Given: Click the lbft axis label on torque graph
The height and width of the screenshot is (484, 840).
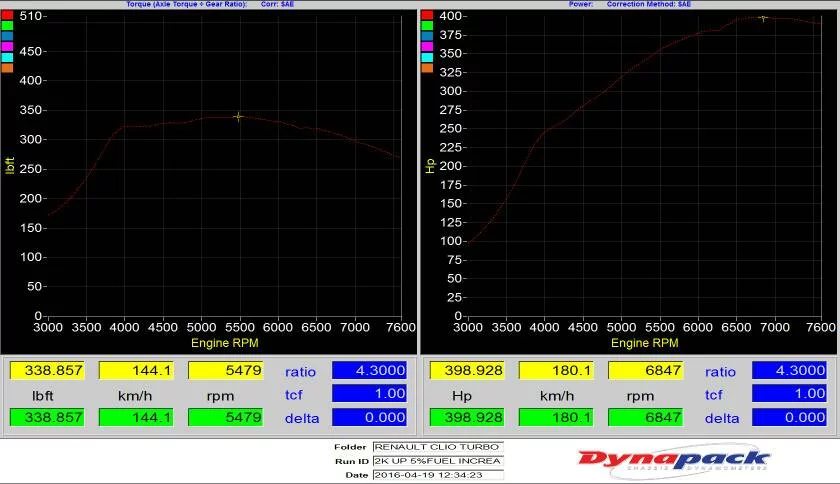Looking at the screenshot, I should pyautogui.click(x=10, y=165).
